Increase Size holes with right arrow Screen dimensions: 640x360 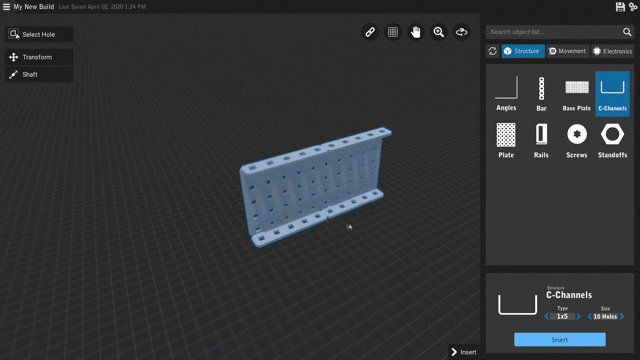tap(622, 317)
